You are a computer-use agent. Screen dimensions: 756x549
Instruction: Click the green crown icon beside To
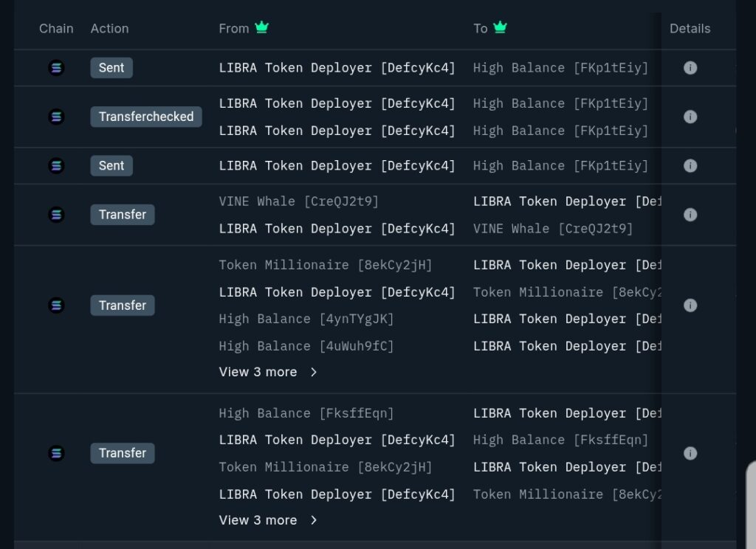pyautogui.click(x=500, y=28)
